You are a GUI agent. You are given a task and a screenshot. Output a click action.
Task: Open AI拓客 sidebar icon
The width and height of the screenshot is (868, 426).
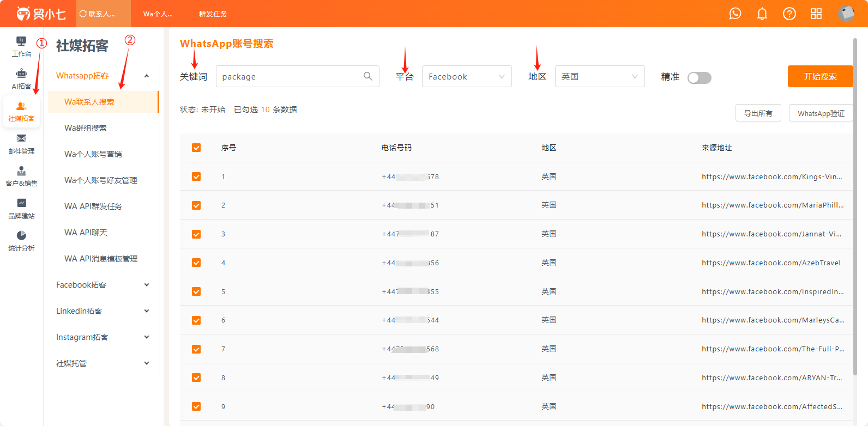tap(21, 80)
